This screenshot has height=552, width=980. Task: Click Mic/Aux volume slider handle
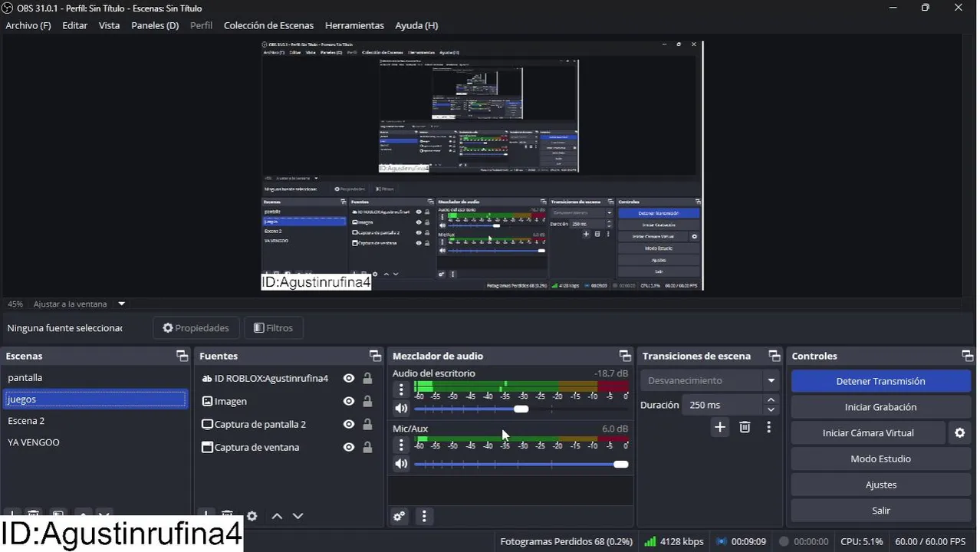(x=620, y=464)
